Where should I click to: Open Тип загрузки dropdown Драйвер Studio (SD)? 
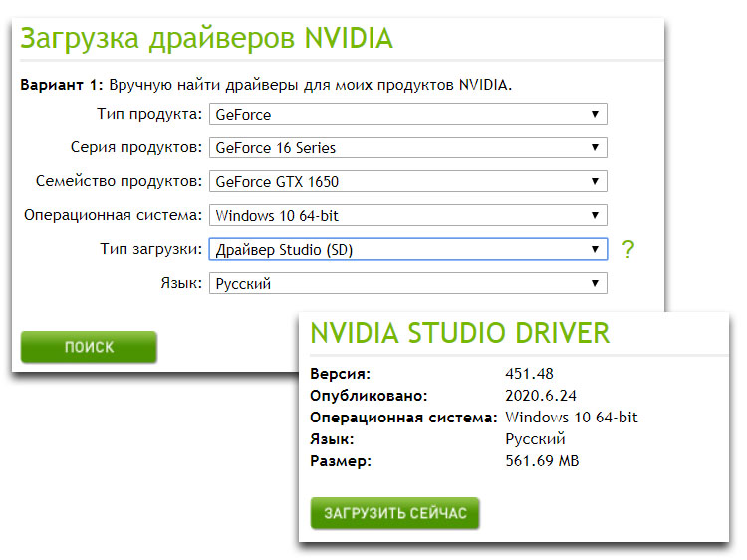[x=407, y=249]
